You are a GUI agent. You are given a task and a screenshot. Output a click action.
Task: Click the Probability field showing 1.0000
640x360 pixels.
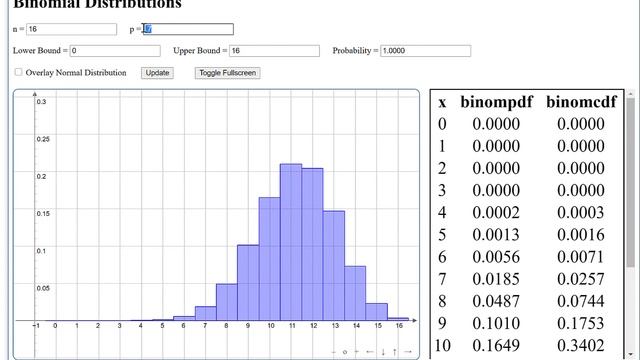(426, 51)
